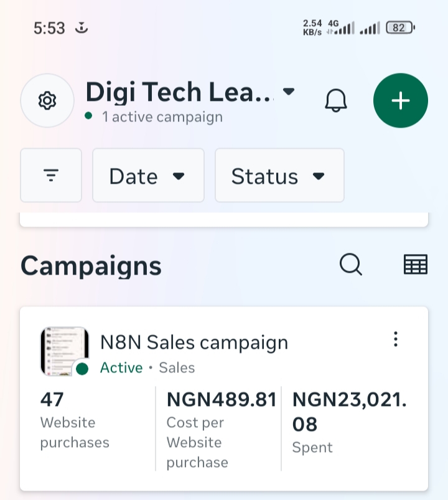448x500 pixels.
Task: Expand the Date dropdown
Action: 148,175
